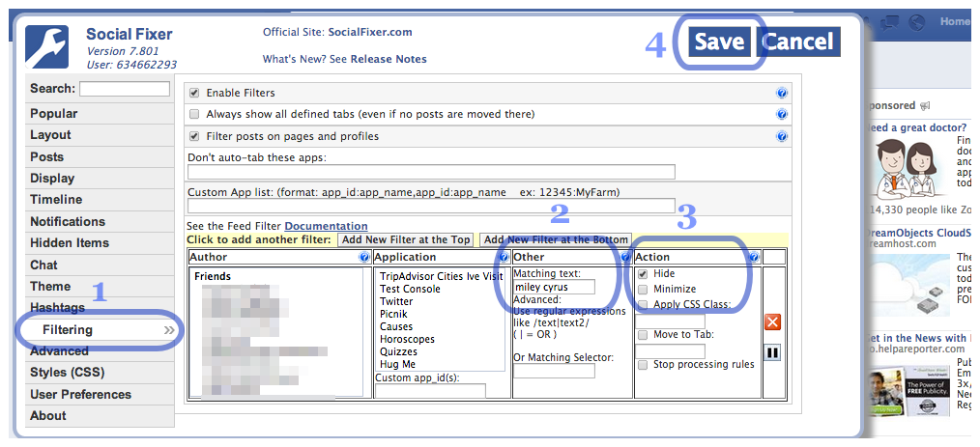Open the Layout settings section

(x=100, y=135)
